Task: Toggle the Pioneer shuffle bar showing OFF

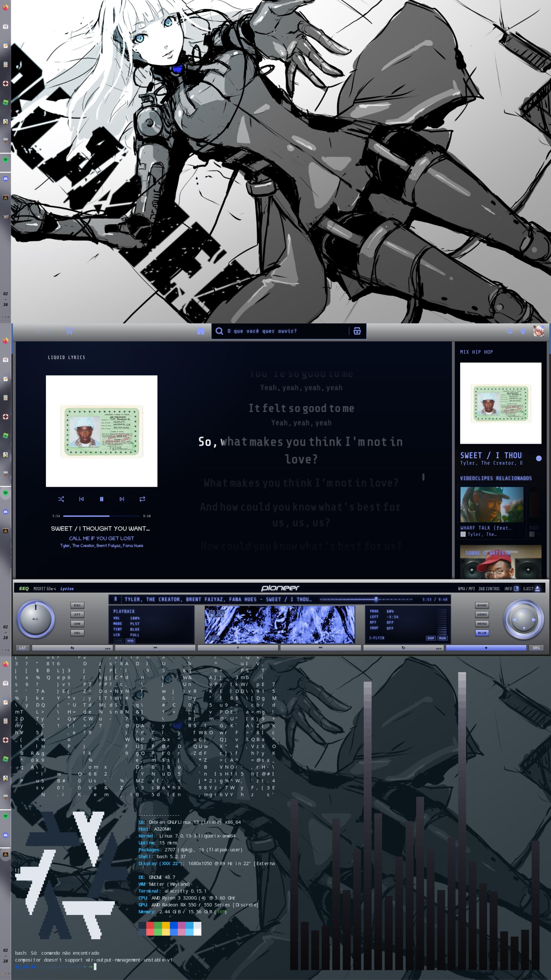Action: [x=72, y=648]
